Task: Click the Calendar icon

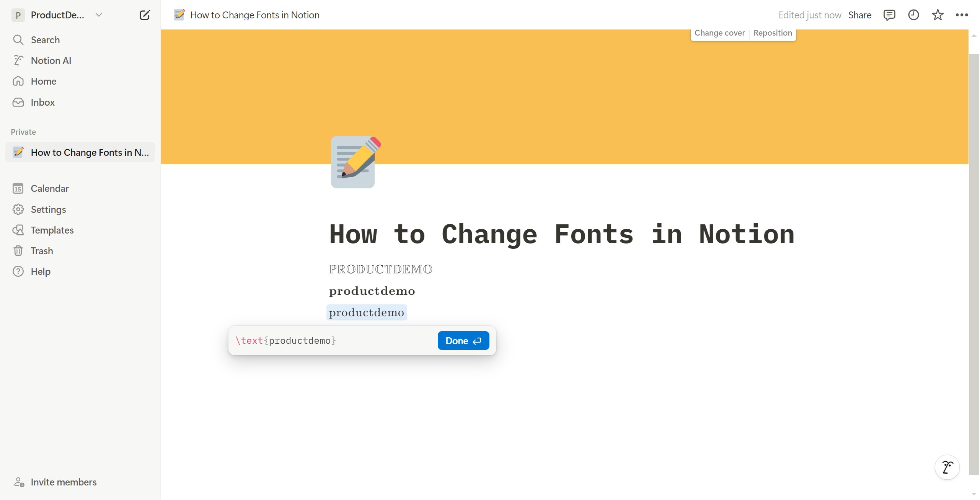Action: point(18,188)
